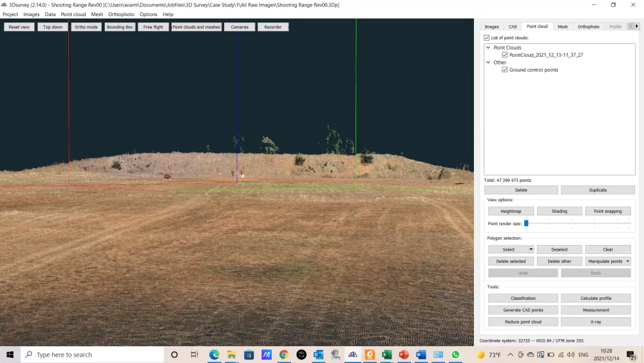Collapse the Point Clouds tree group
The height and width of the screenshot is (363, 644).
488,48
